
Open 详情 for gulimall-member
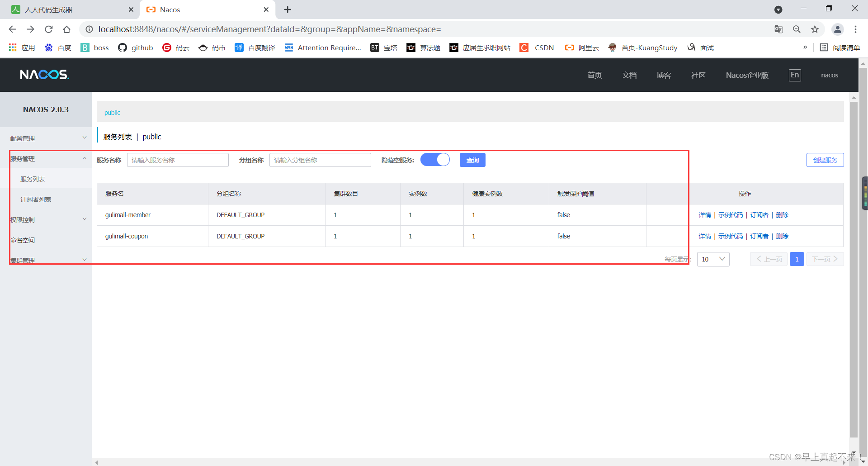705,215
